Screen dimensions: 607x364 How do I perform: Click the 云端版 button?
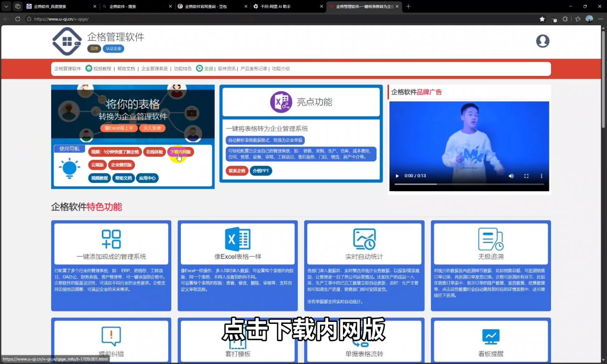tap(97, 165)
